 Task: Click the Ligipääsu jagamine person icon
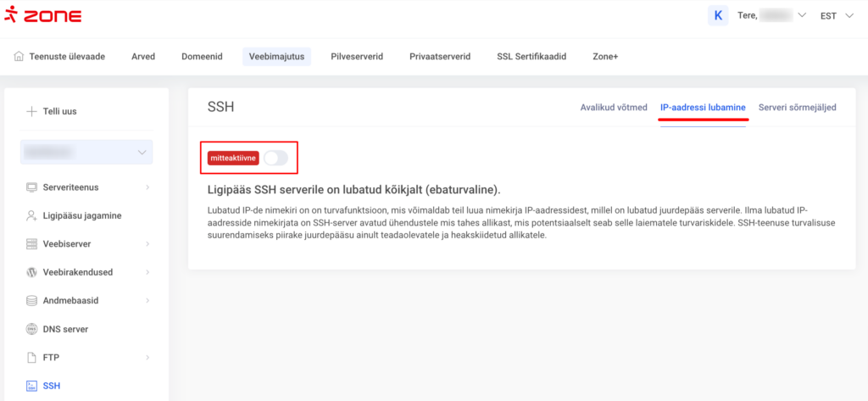point(32,215)
